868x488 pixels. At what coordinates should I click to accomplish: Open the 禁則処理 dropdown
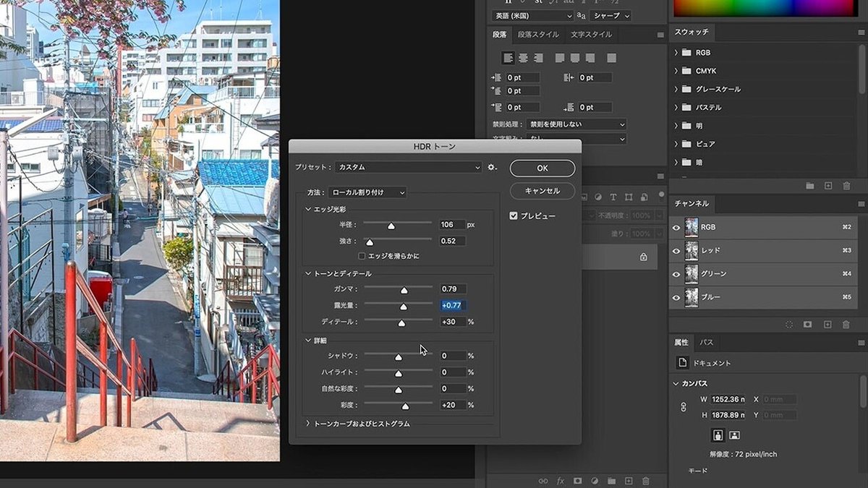[x=576, y=124]
